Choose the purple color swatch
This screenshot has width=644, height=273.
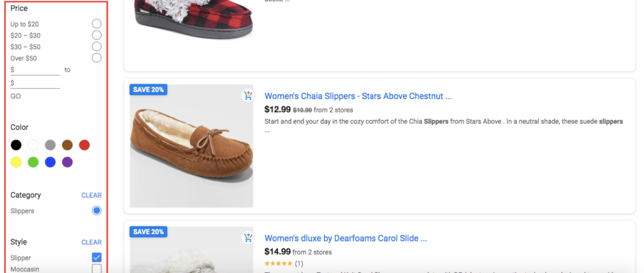[x=67, y=162]
